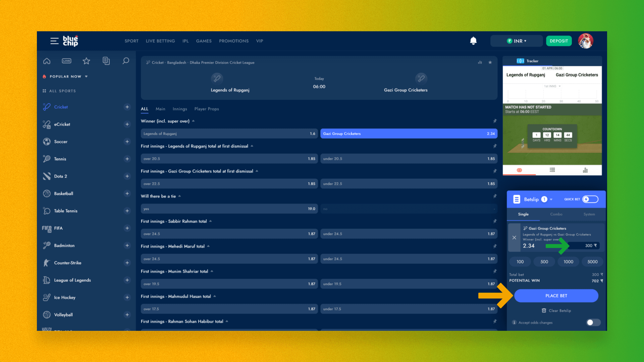The image size is (644, 362).
Task: Click the pin icon next to Winner market
Action: 495,121
